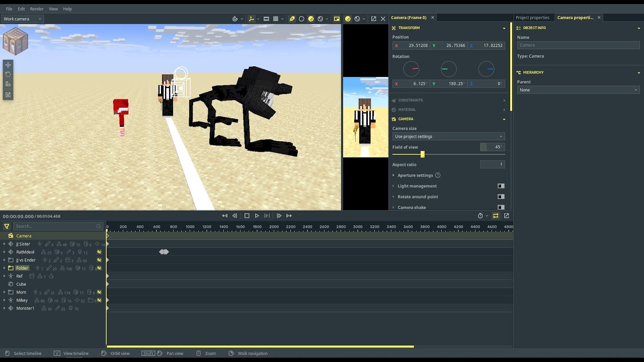Image resolution: width=644 pixels, height=362 pixels.
Task: Pop out the camera view window
Action: (373, 19)
